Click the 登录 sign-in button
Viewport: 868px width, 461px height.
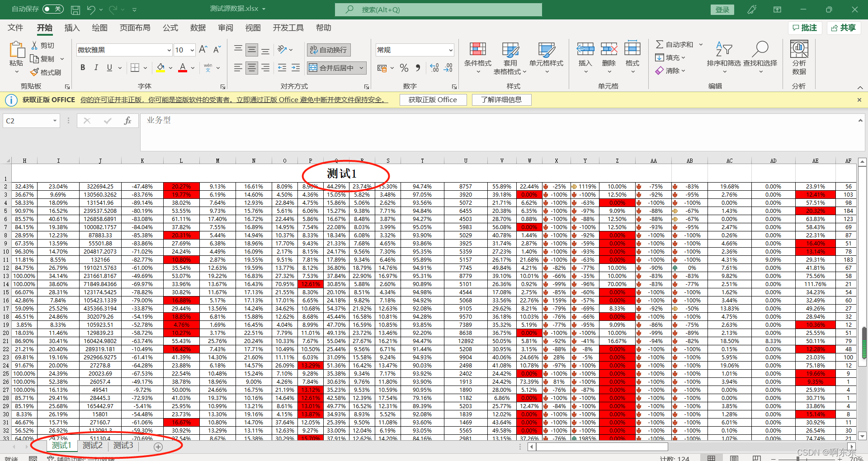[x=722, y=9]
